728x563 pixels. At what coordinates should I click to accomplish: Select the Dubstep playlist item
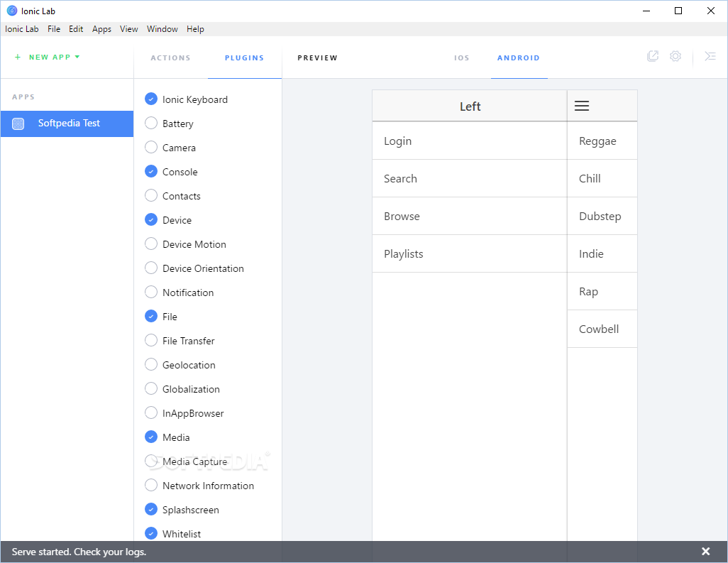(602, 216)
